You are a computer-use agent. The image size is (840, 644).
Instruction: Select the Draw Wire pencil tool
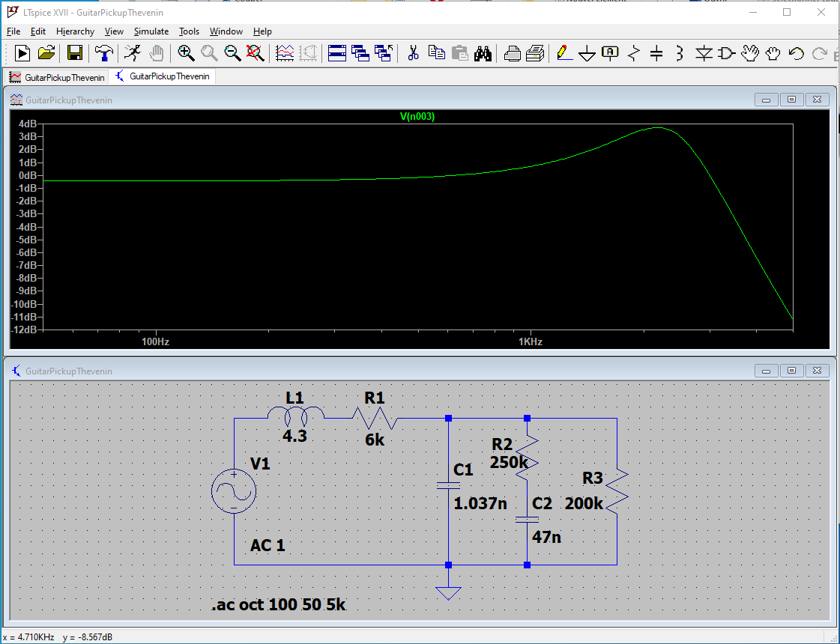click(x=563, y=53)
